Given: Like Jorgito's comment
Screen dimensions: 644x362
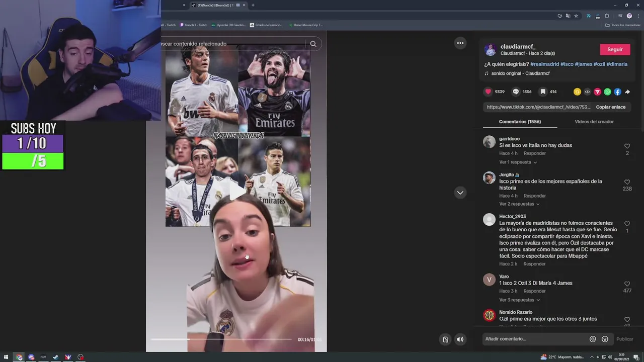Looking at the screenshot, I should pyautogui.click(x=627, y=182).
